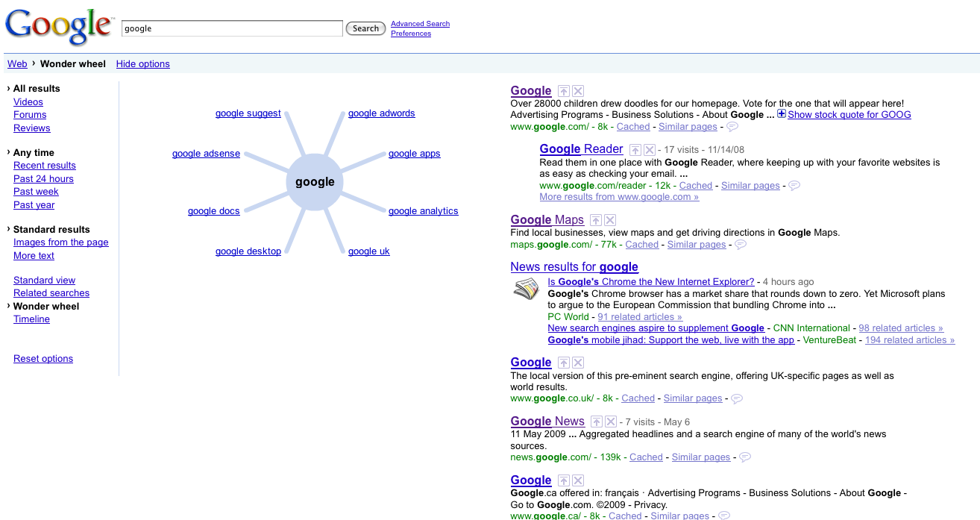Select the More text option
This screenshot has width=980, height=520.
click(x=34, y=256)
